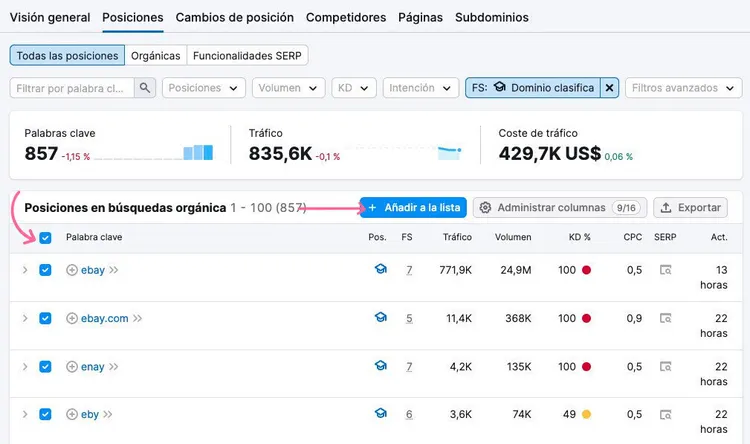This screenshot has height=444, width=750.
Task: Uncheck the enay row checkbox
Action: pos(45,367)
